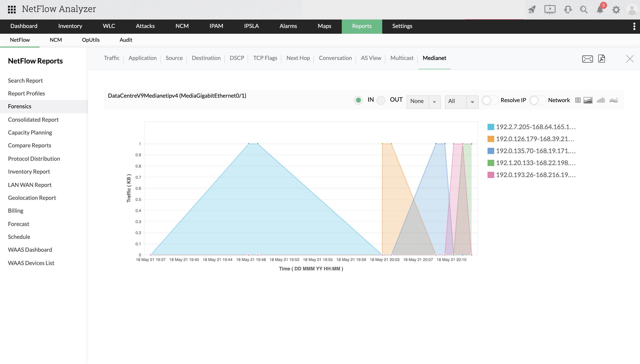Viewport: 640px width, 364px height.
Task: Switch to table view icon
Action: point(578,100)
